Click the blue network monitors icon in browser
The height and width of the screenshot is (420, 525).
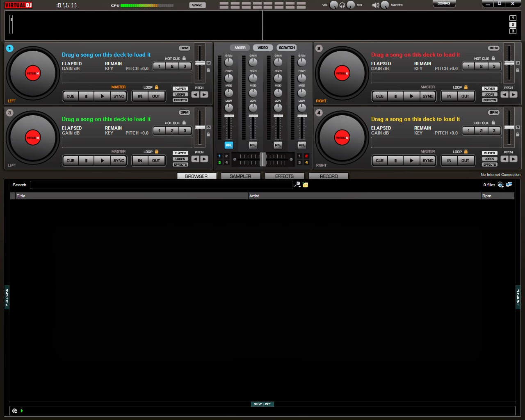tap(509, 185)
